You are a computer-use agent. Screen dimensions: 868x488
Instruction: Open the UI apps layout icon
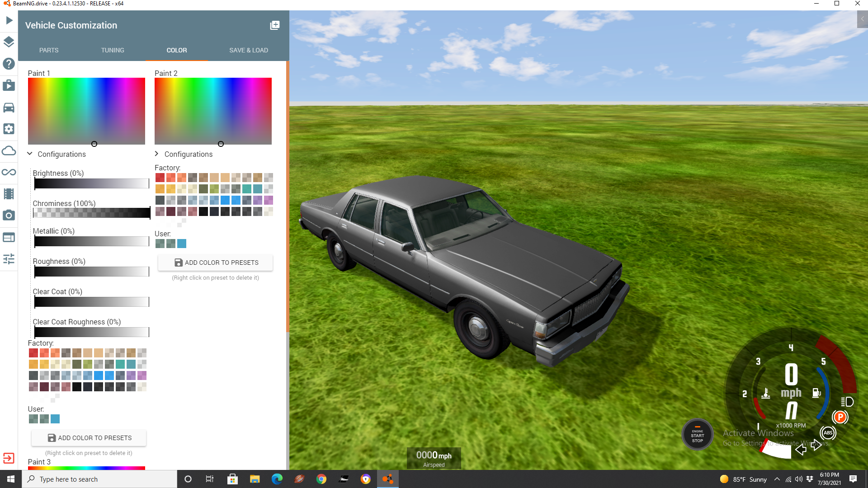pos(9,237)
